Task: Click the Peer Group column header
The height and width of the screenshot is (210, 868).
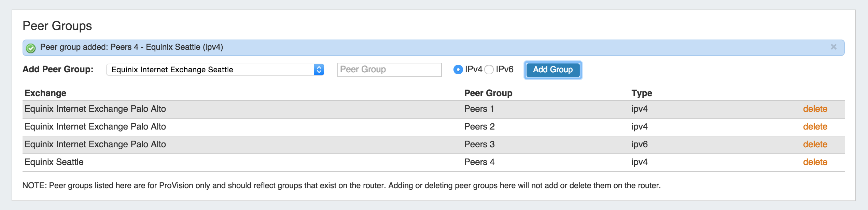Action: [488, 93]
